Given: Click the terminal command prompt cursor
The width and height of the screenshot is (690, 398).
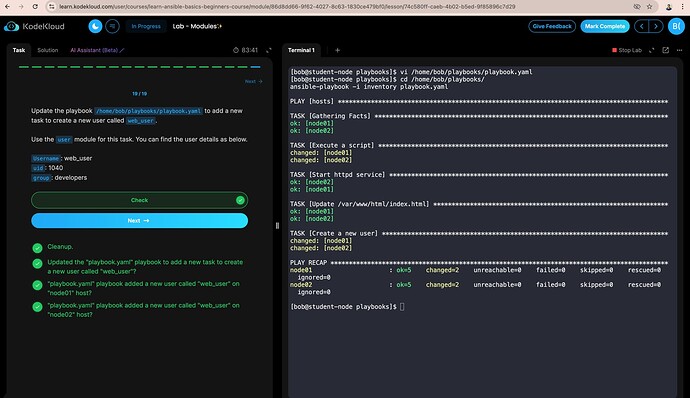Looking at the screenshot, I should click(x=402, y=307).
